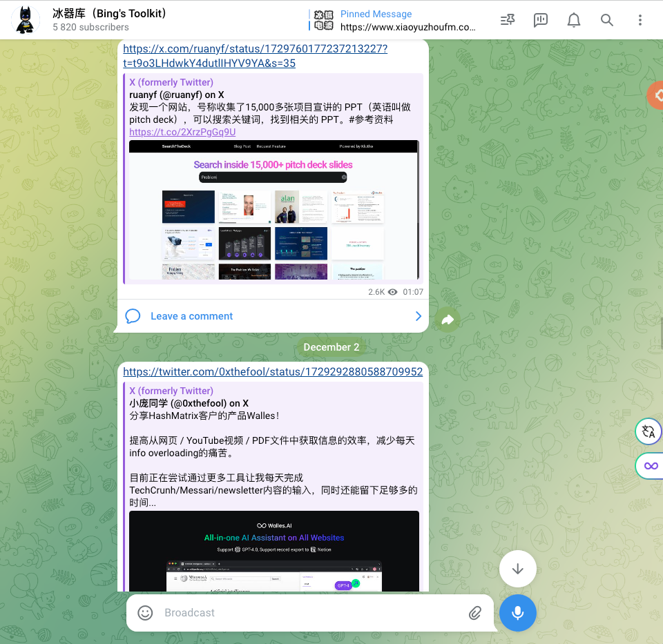Mute channel notifications via the bell
This screenshot has width=663, height=644.
click(573, 20)
